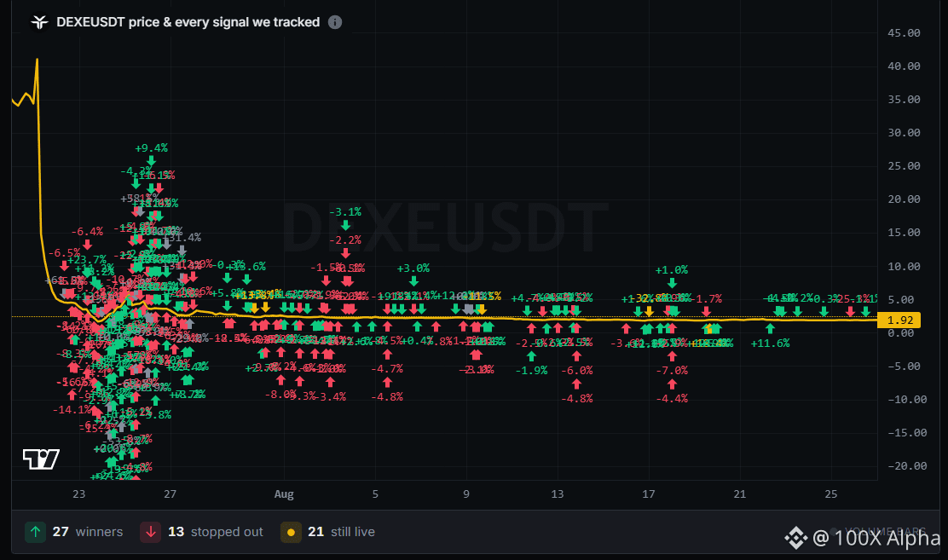
Task: Click the '27 winners' legend text
Action: click(88, 532)
